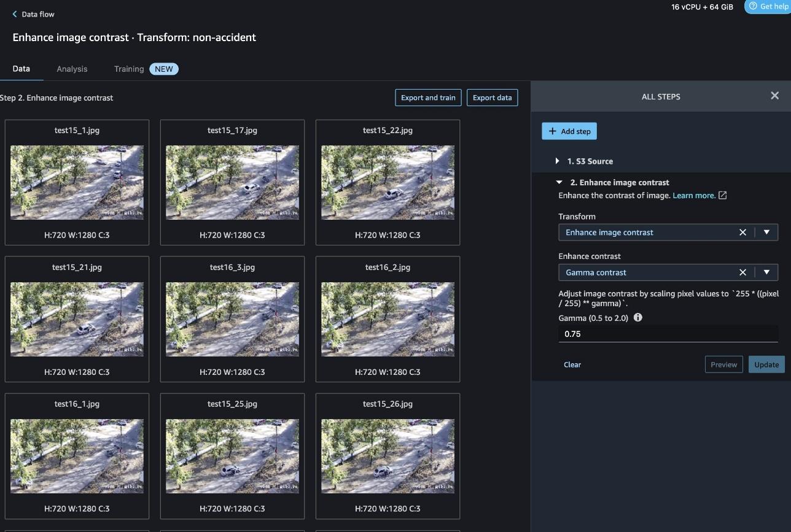Click the back arrow next to Data flow
The image size is (791, 532).
15,14
